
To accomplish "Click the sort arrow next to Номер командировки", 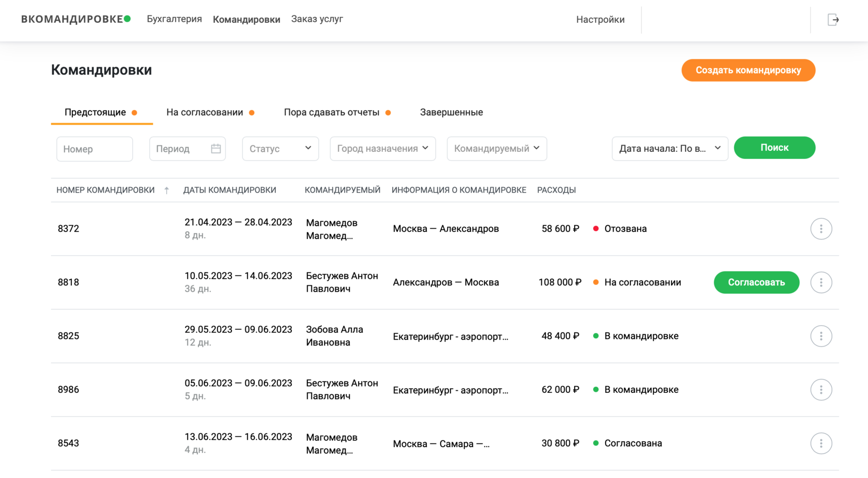I will [166, 190].
